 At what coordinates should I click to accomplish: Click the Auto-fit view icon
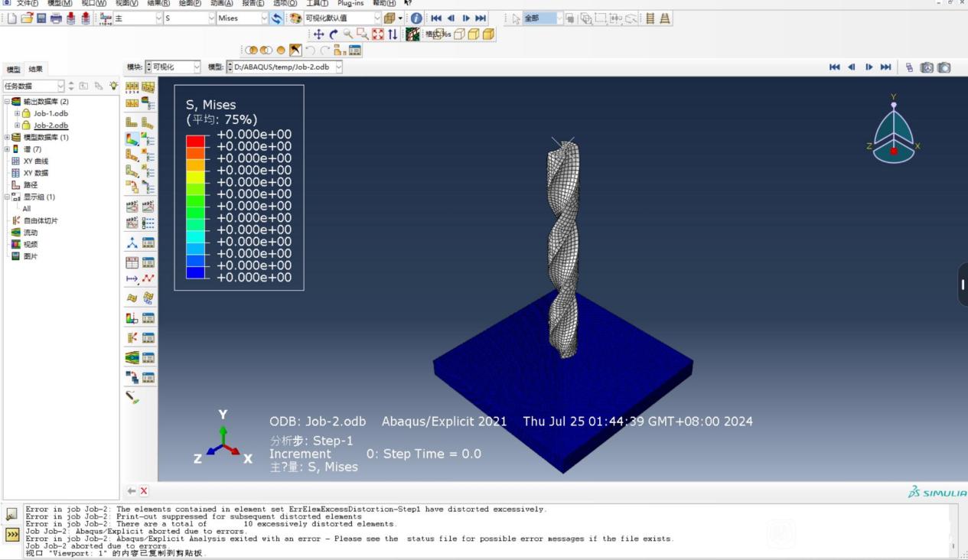tap(378, 34)
